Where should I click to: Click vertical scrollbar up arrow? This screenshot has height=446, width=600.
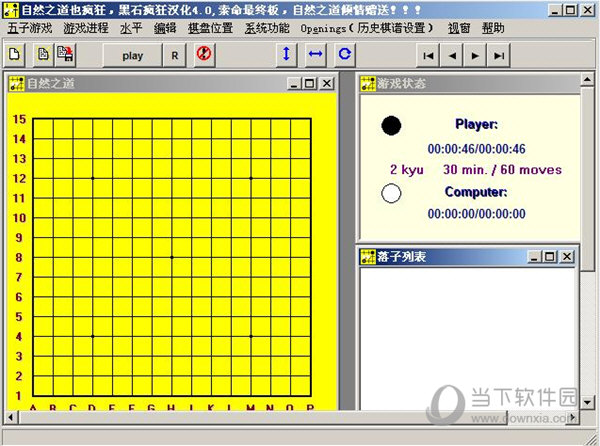tap(587, 80)
